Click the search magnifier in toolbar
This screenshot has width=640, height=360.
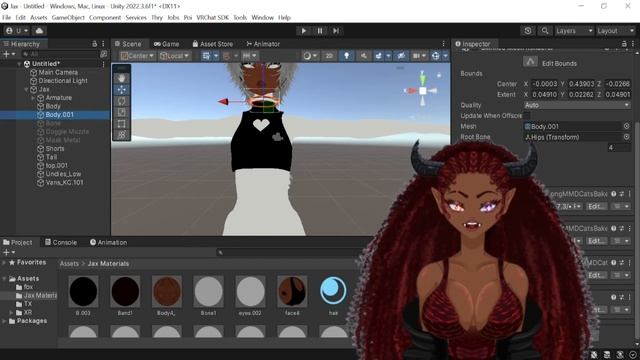click(545, 31)
